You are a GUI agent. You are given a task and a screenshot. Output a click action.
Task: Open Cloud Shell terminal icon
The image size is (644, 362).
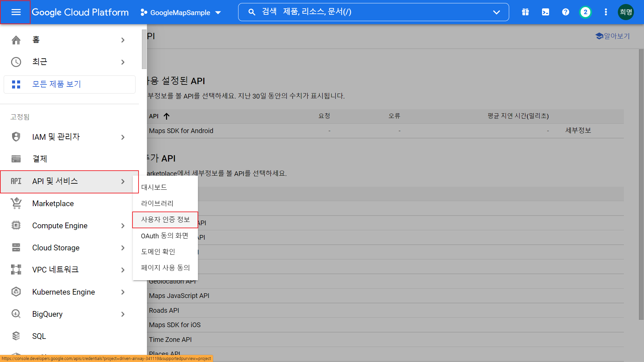point(545,12)
